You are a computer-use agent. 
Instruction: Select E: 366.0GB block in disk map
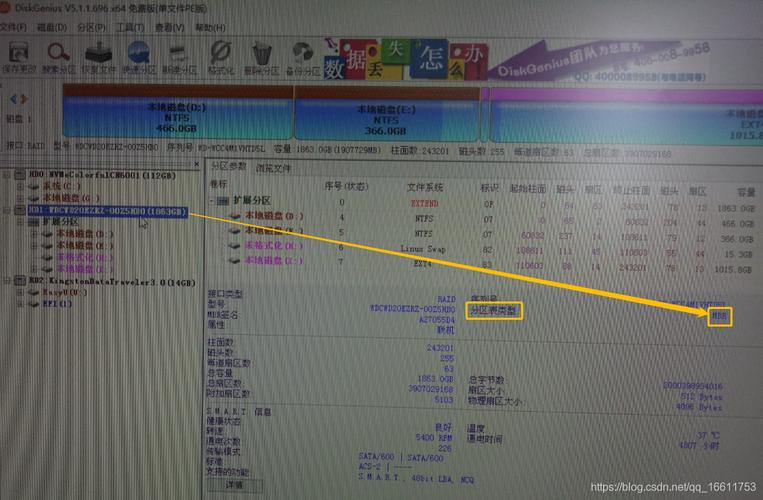(386, 115)
